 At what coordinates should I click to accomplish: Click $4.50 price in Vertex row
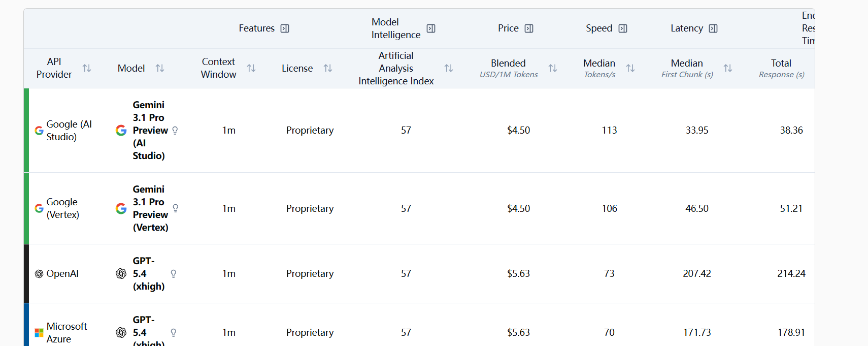pos(518,208)
